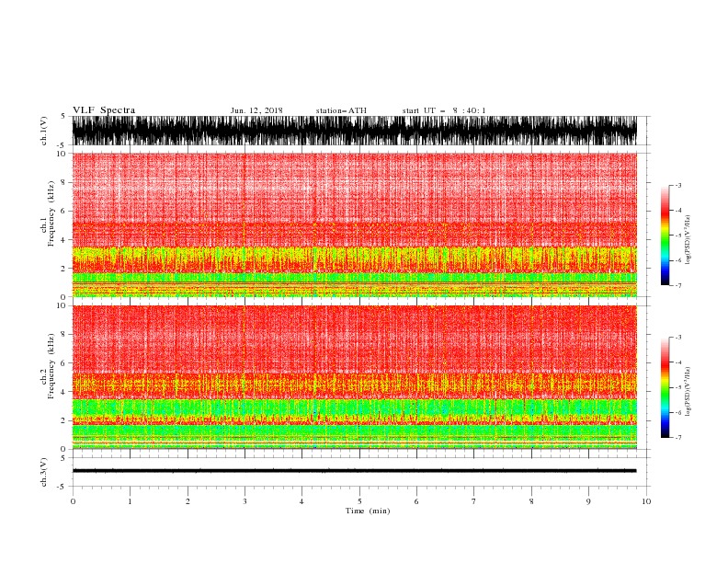Click the "6" tick on ch.1 frequency axis
The height and width of the screenshot is (563, 728).
[63, 211]
